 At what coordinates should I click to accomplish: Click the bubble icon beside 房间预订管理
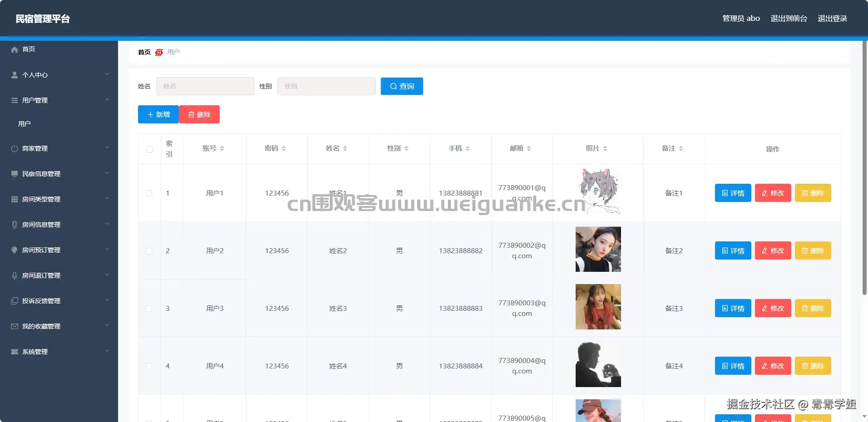pos(15,250)
